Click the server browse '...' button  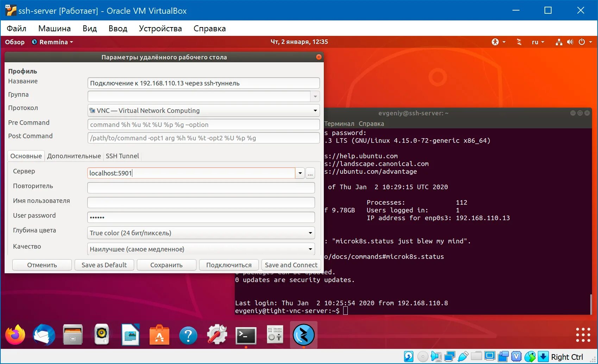pyautogui.click(x=310, y=173)
